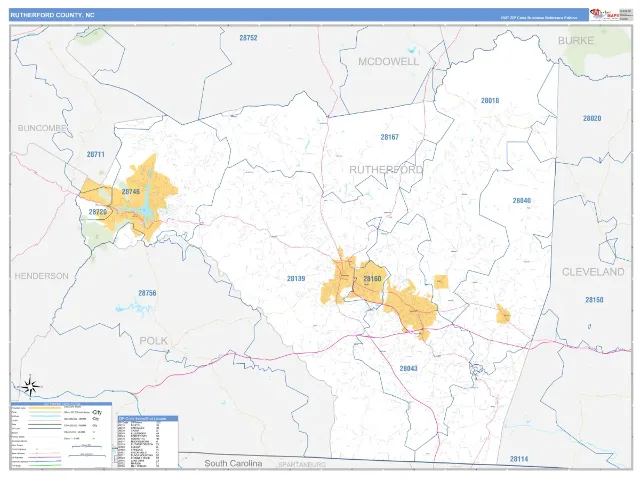
Task: Click the MCDOWELL county label
Action: [389, 62]
